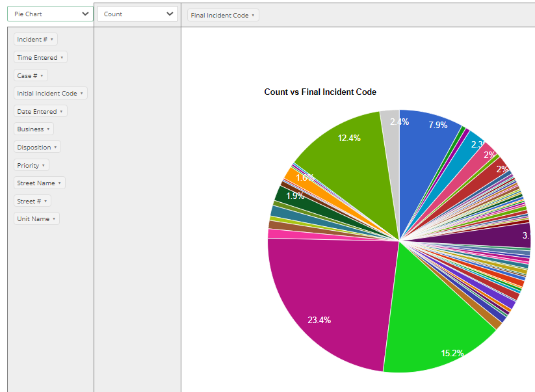Click the Business field pill
This screenshot has width=535, height=392.
(x=33, y=129)
